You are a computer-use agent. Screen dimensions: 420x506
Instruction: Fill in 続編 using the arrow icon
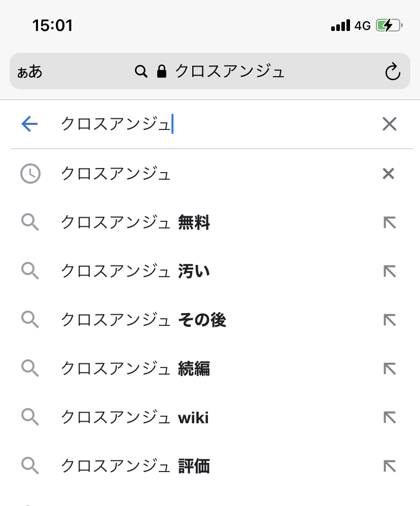[x=389, y=369]
